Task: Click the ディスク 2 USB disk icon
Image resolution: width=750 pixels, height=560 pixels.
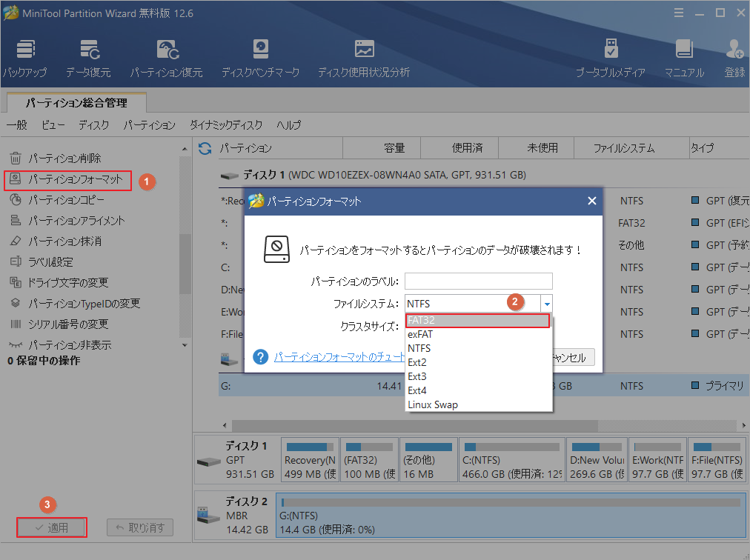Action: (209, 516)
